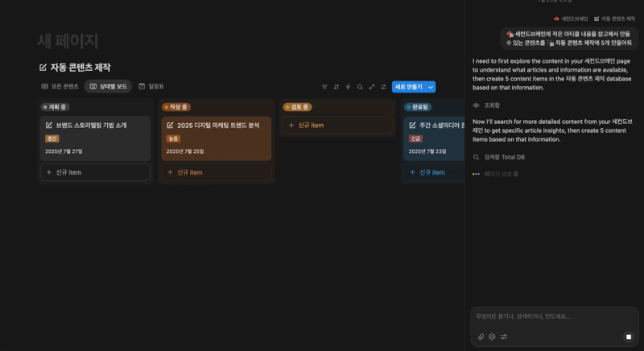
Task: Open the view settings sliders icon
Action: (x=383, y=87)
